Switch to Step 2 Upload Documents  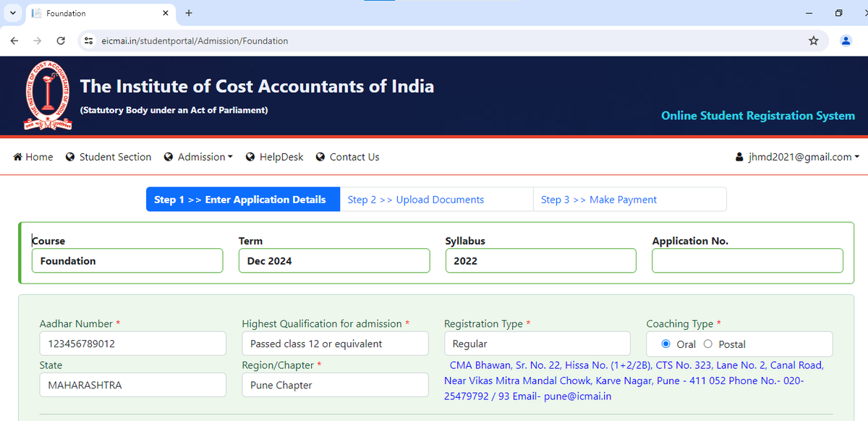[436, 199]
